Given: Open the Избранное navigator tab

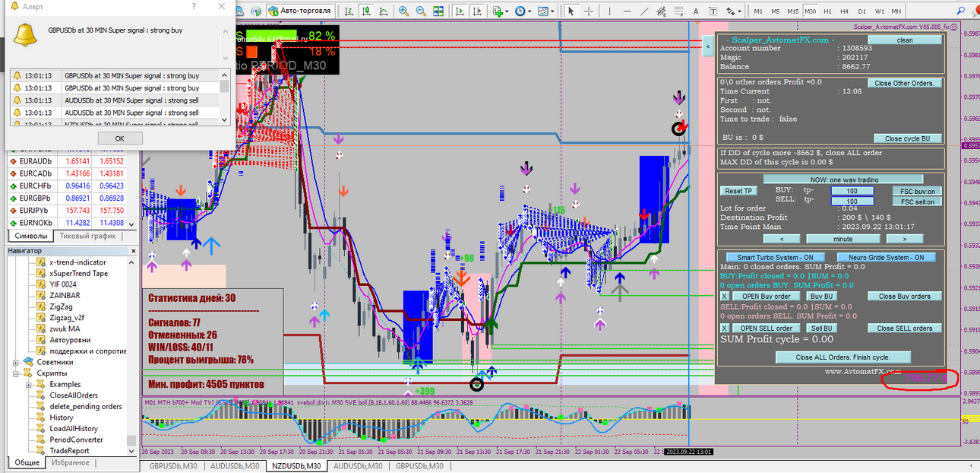Looking at the screenshot, I should (x=70, y=462).
